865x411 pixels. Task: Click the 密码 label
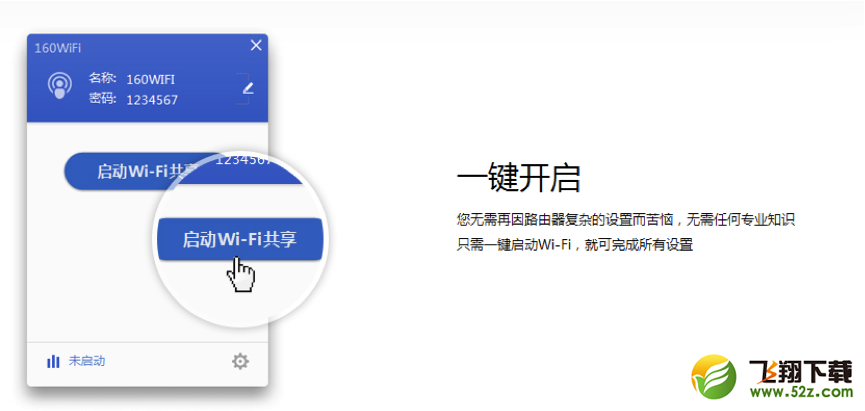click(x=103, y=99)
